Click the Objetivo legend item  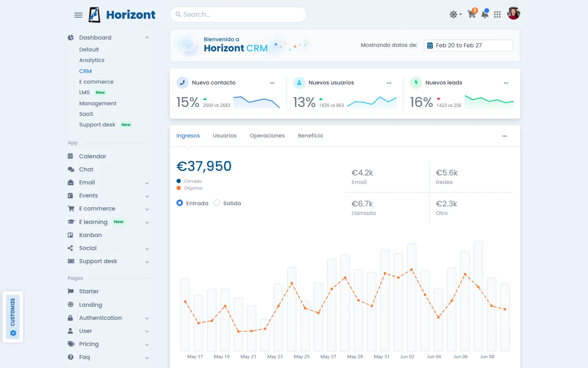[x=190, y=188]
